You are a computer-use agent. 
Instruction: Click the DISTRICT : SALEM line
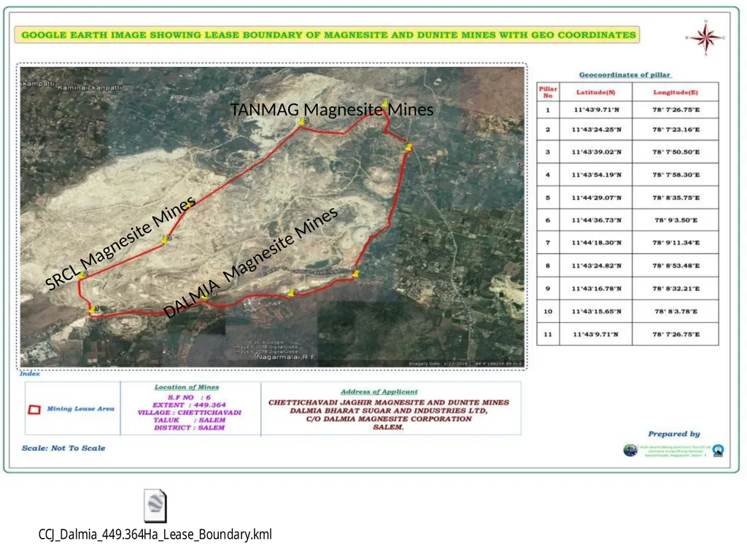tap(189, 427)
